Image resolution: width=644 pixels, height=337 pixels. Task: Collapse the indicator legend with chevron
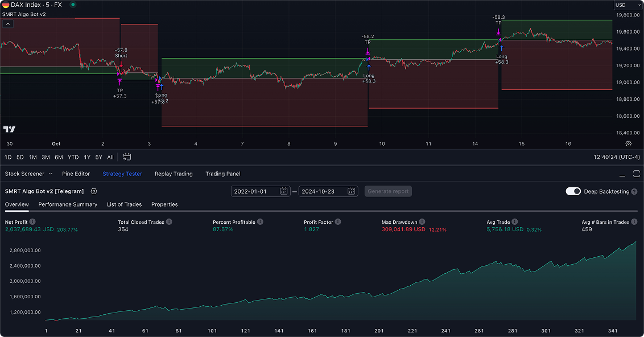click(x=8, y=24)
